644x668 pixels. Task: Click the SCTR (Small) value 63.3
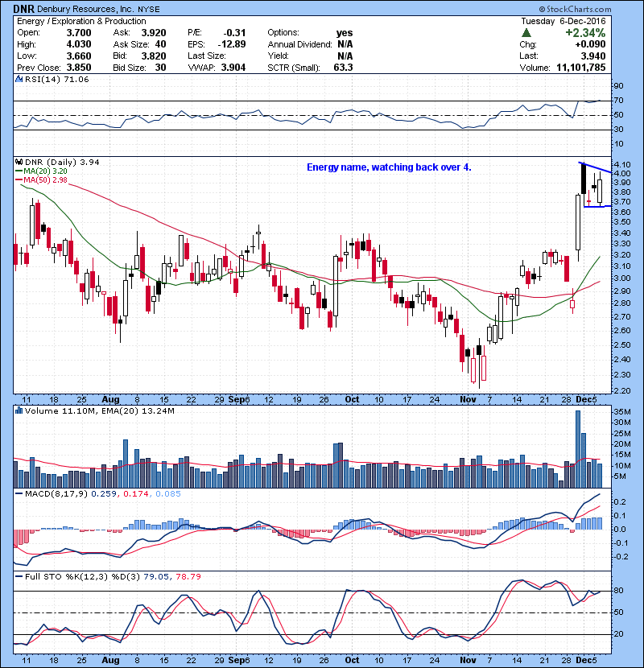(343, 68)
